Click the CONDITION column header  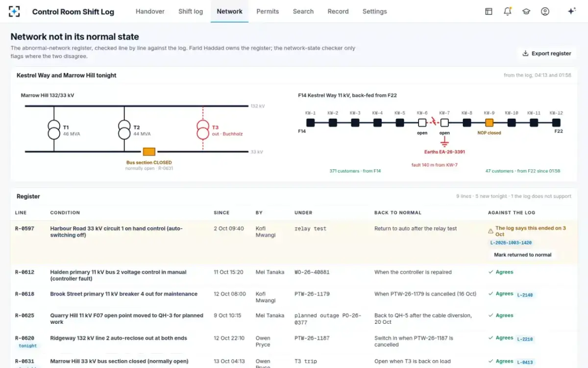tap(65, 212)
